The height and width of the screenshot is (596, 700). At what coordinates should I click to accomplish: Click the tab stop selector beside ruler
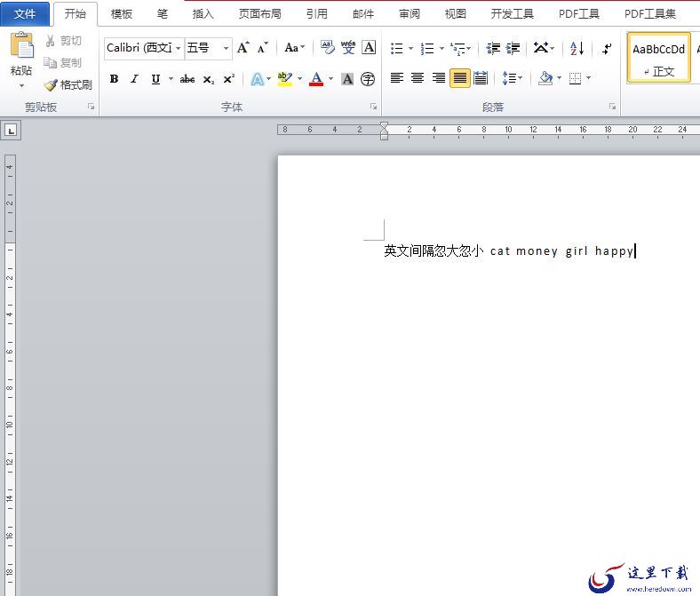click(12, 131)
